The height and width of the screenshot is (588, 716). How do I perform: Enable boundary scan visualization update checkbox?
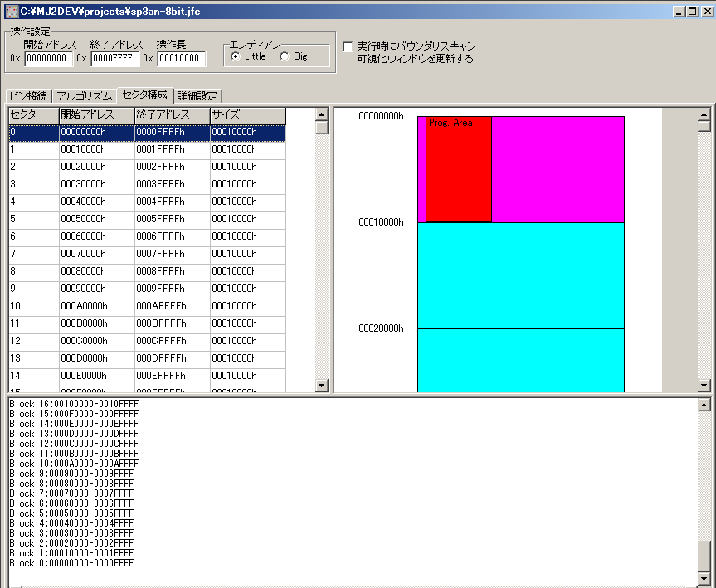click(348, 46)
